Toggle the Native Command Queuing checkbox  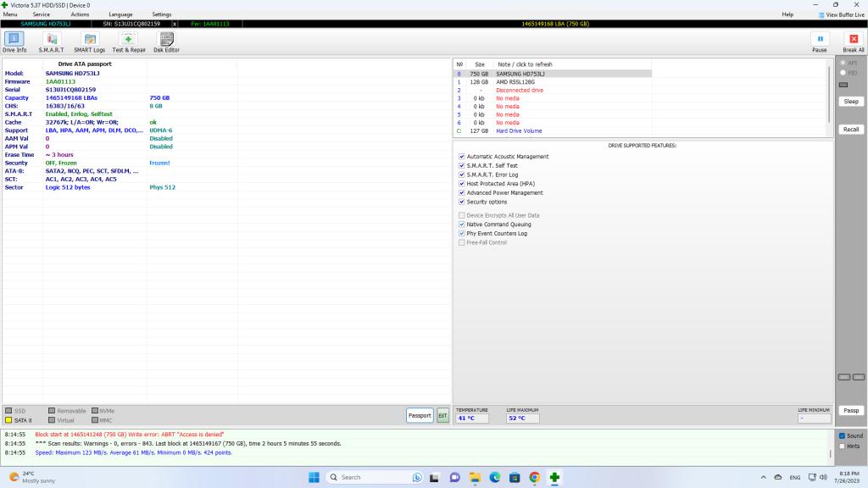(462, 225)
